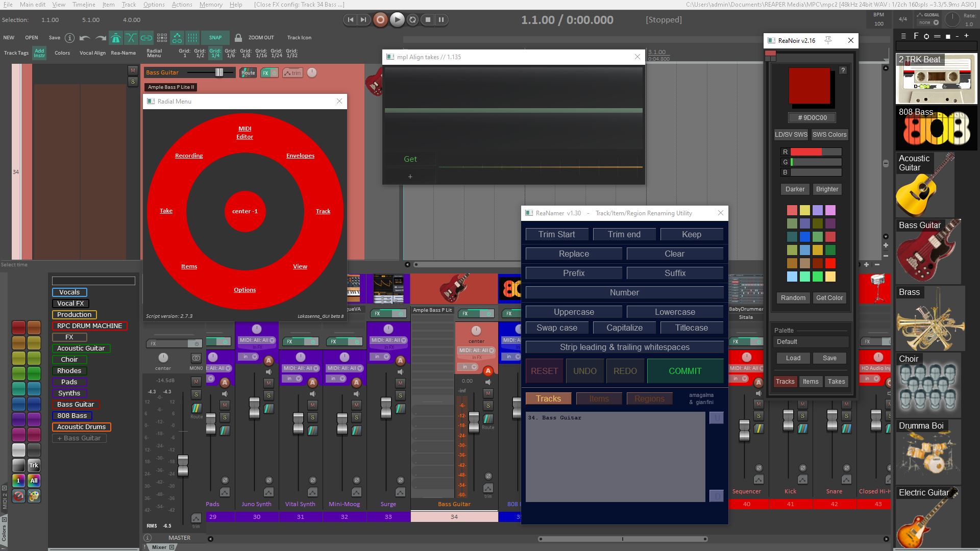Open the ReaNoir Palette Default dropdown
Screen dimensions: 980x551
click(811, 342)
